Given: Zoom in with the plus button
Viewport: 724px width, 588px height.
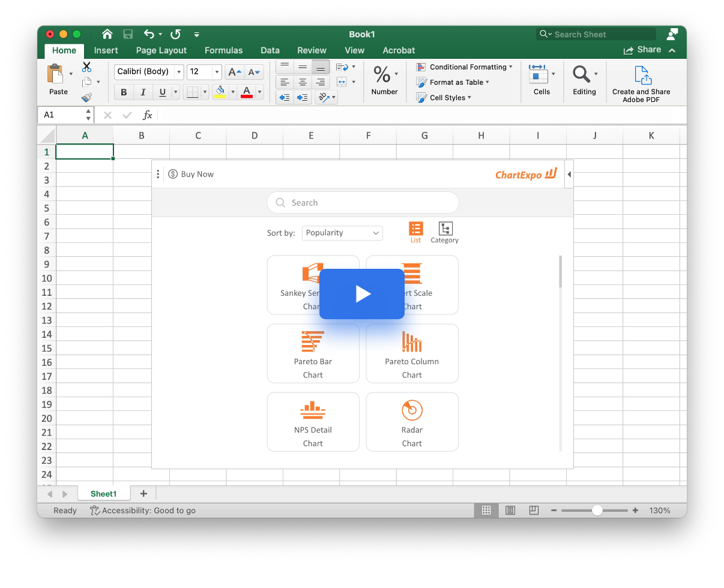Looking at the screenshot, I should point(635,511).
